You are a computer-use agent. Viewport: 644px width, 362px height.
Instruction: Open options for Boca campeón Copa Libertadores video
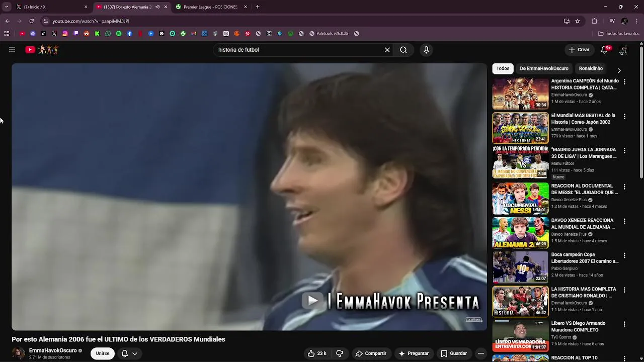click(624, 255)
